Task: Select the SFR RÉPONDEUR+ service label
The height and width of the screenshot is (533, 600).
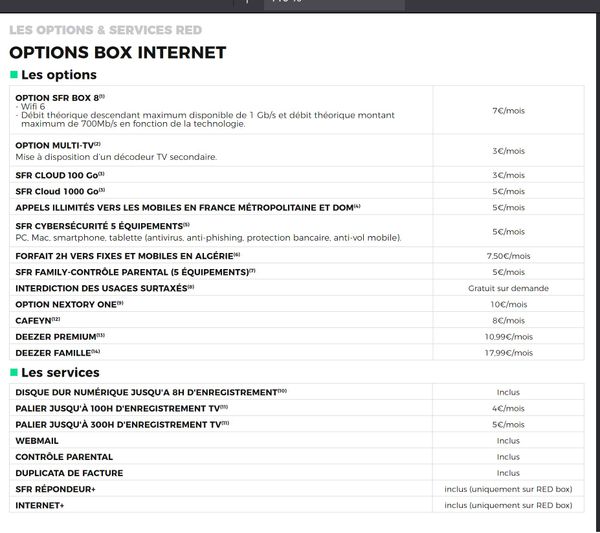Action: [56, 489]
